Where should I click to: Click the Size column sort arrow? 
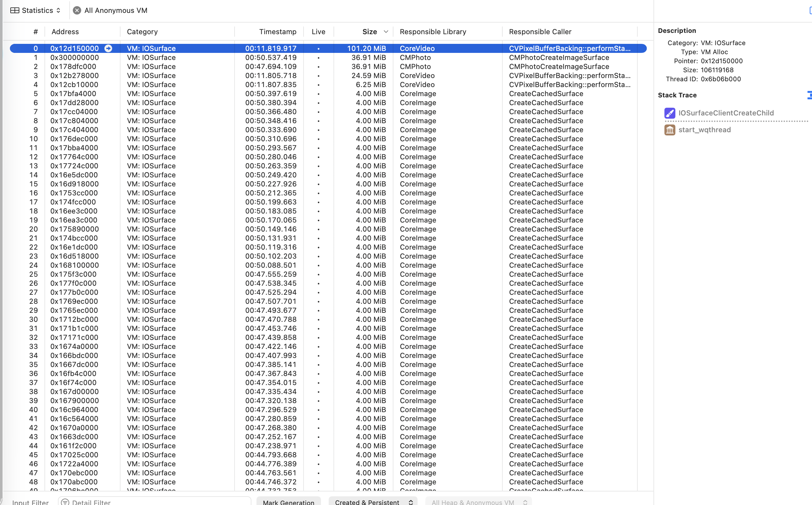tap(386, 32)
